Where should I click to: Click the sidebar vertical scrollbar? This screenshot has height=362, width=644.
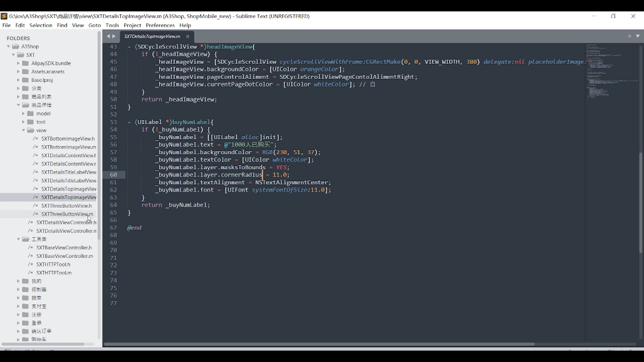point(99,135)
